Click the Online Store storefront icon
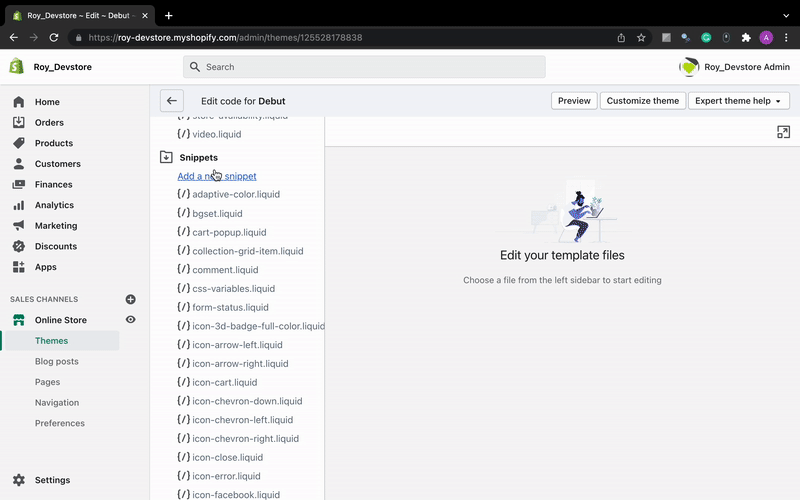The height and width of the screenshot is (500, 800). pos(19,320)
